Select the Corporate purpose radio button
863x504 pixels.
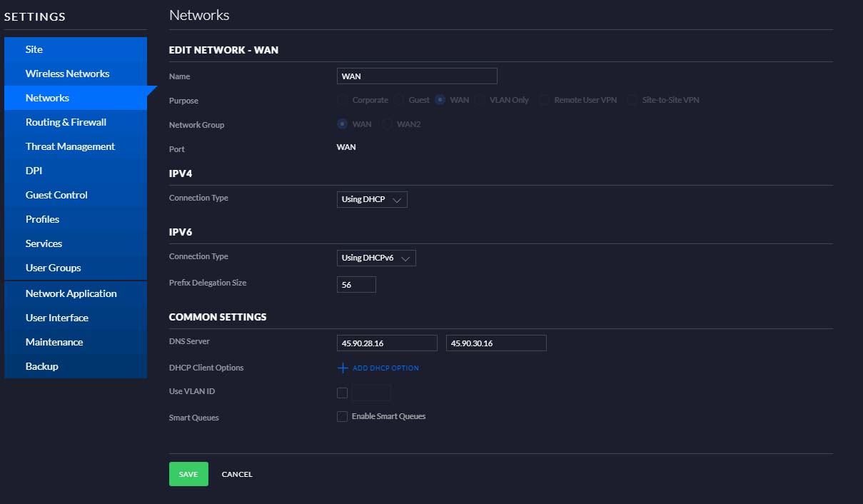[343, 100]
